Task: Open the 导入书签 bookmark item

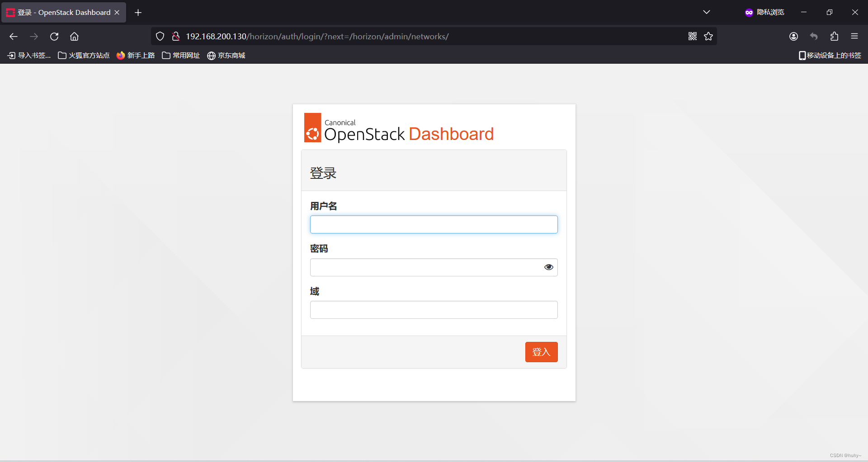Action: click(x=29, y=56)
